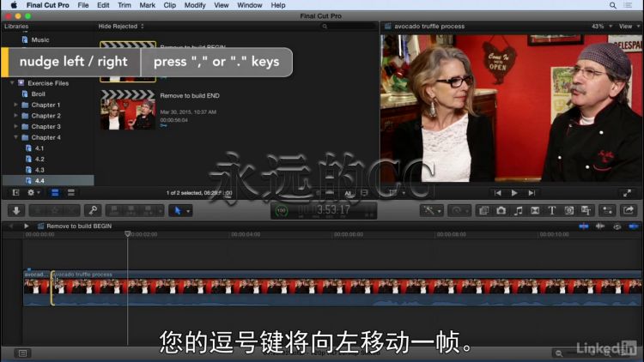Open the Modify menu
The image size is (644, 362).
coord(195,5)
